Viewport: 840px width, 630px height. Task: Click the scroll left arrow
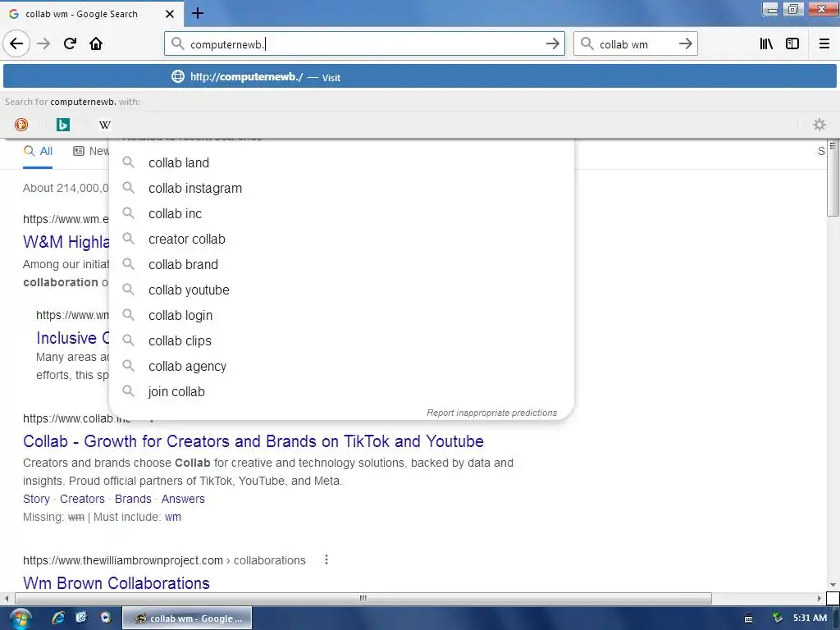[7, 598]
